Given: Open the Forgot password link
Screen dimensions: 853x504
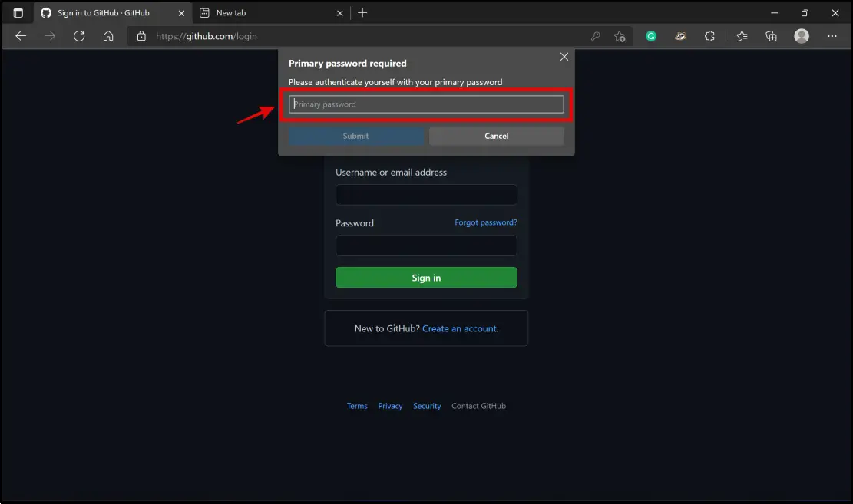Looking at the screenshot, I should (485, 222).
